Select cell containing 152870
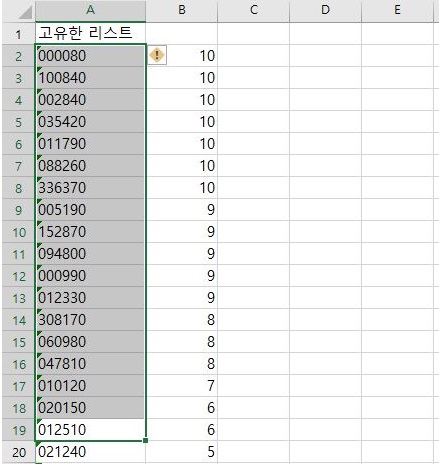 [90, 232]
